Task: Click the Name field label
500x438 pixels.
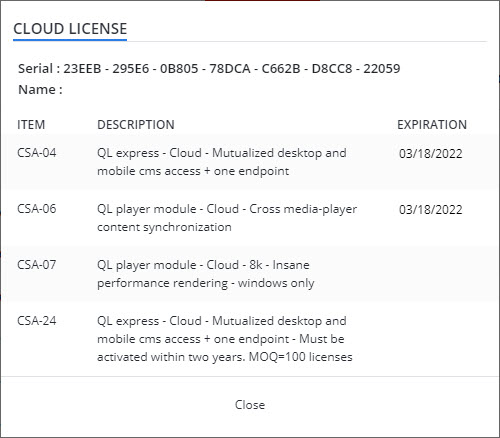Action: 40,89
